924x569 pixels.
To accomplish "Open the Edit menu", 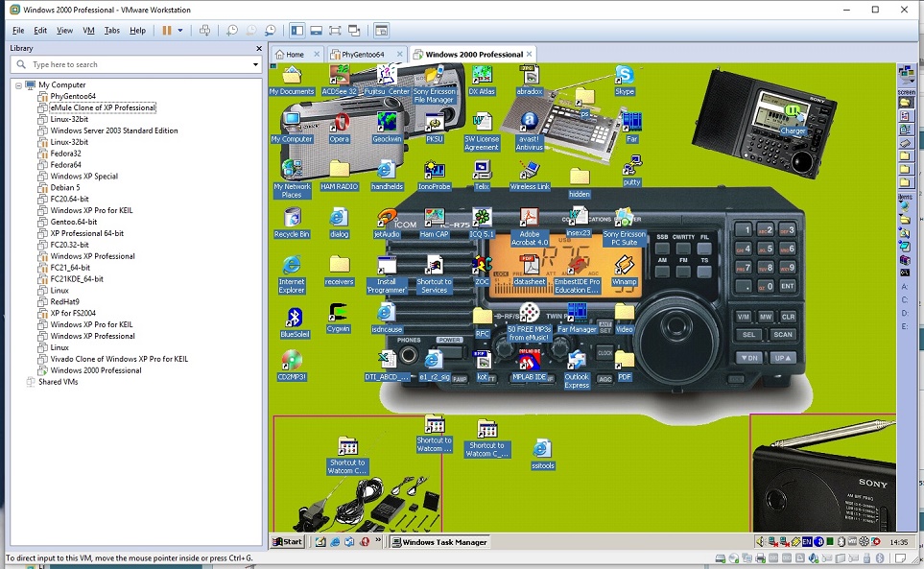I will [x=40, y=30].
